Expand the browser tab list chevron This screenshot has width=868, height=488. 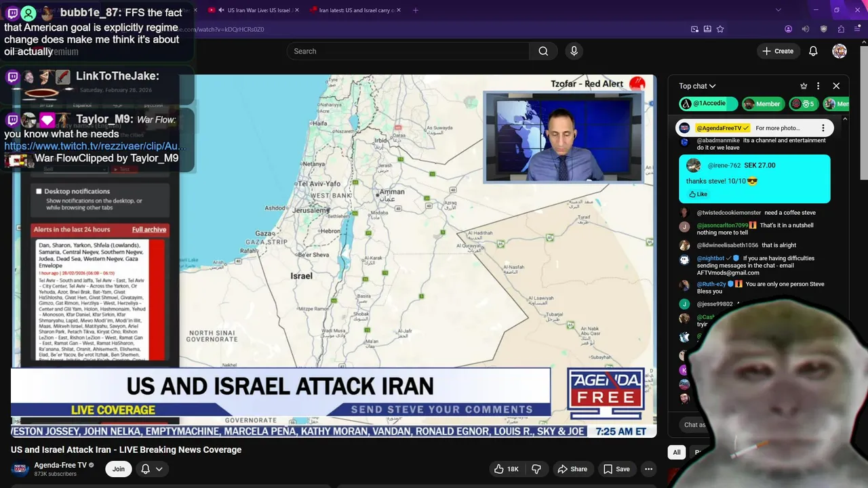click(x=778, y=10)
